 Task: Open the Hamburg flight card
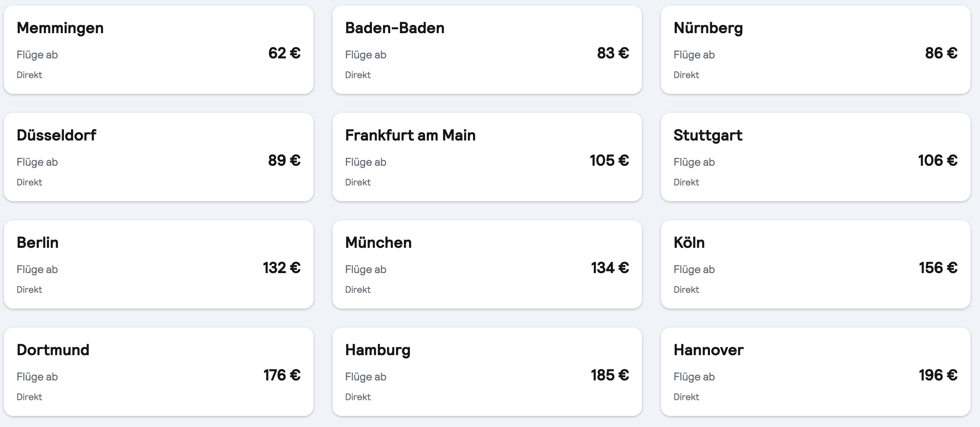pyautogui.click(x=487, y=372)
